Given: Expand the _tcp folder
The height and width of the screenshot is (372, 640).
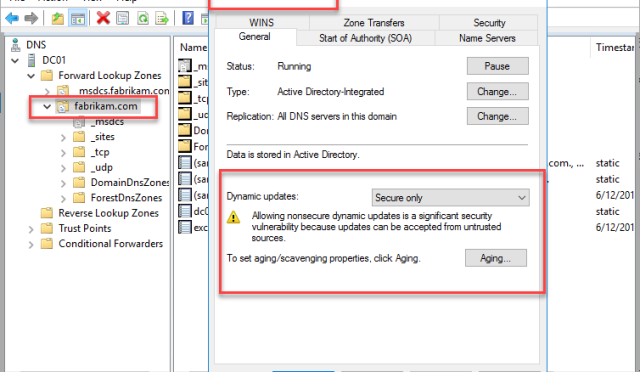Looking at the screenshot, I should point(63,153).
